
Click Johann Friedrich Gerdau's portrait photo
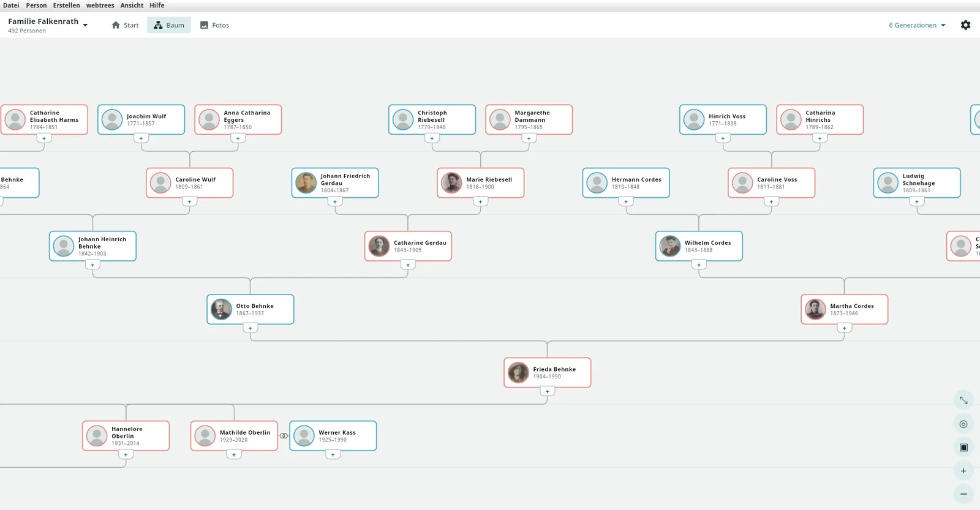tap(306, 182)
